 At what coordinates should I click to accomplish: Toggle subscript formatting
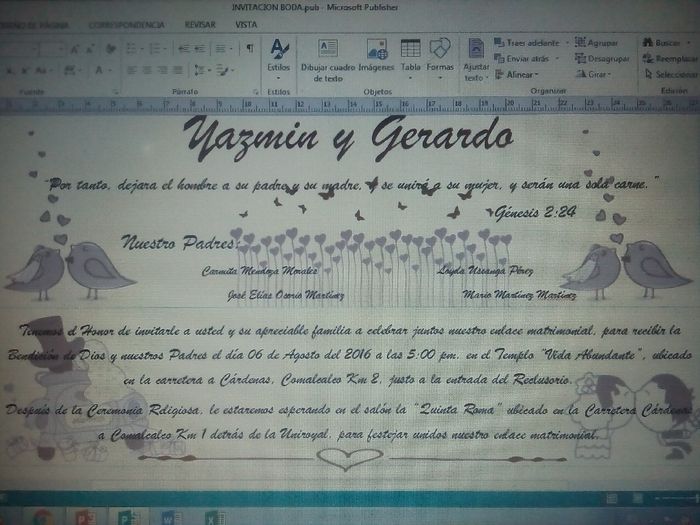pyautogui.click(x=9, y=71)
